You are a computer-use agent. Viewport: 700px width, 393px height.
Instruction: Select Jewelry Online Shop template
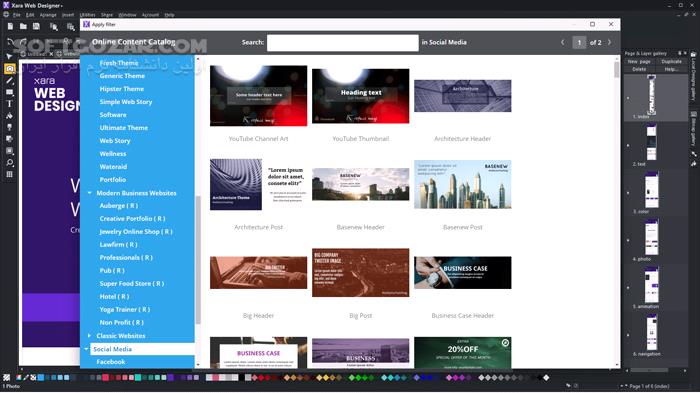[136, 232]
